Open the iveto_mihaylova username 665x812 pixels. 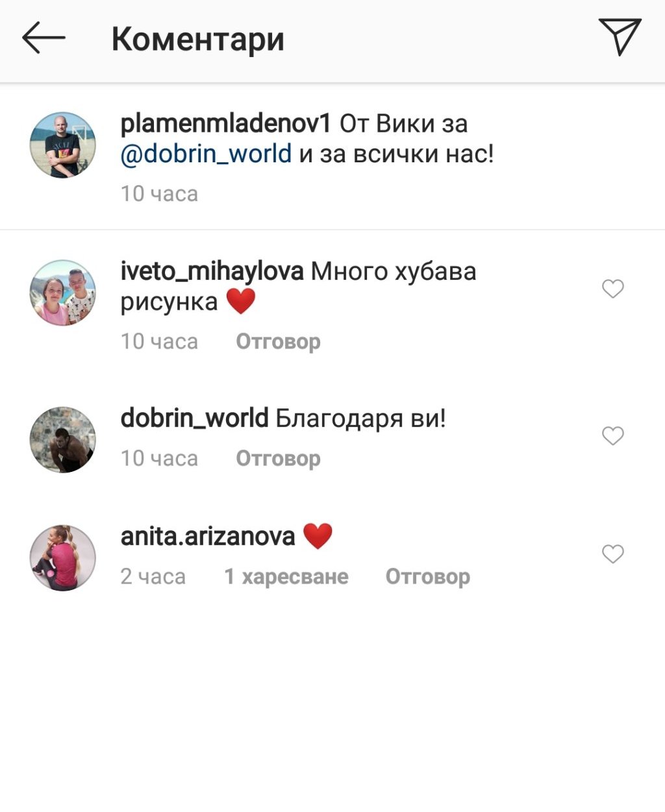click(x=212, y=271)
